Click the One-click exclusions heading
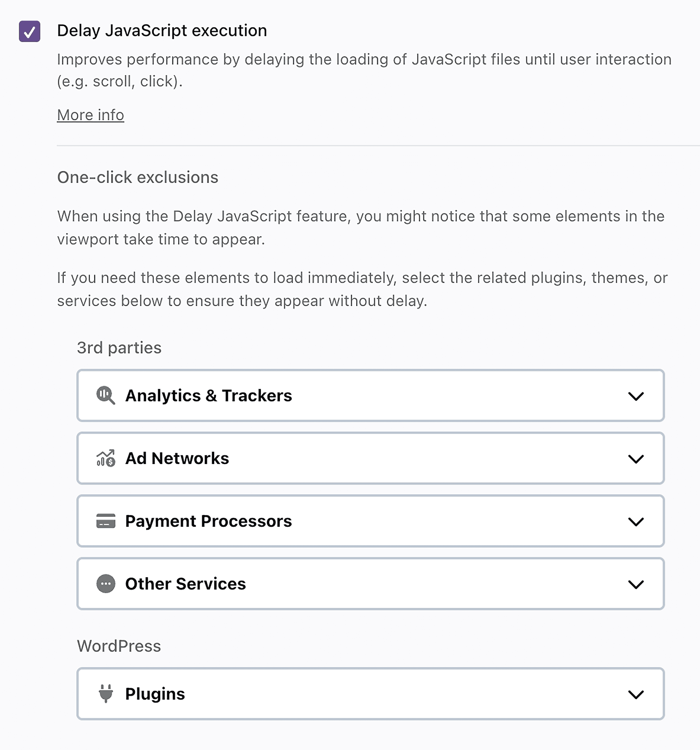700x750 pixels. [138, 177]
